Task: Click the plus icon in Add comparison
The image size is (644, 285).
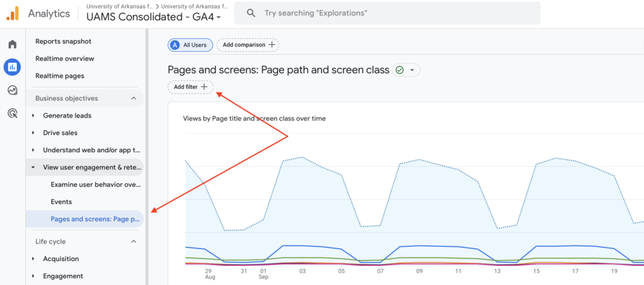Action: click(x=272, y=45)
